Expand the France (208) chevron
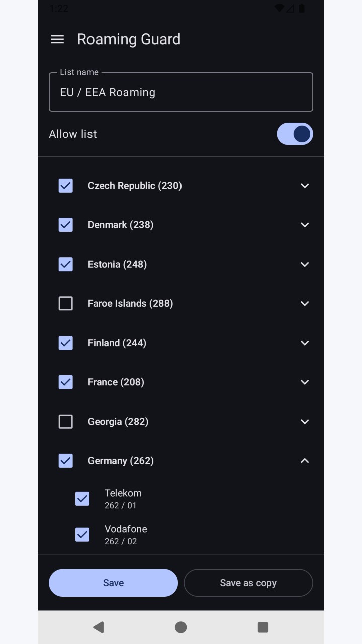This screenshot has width=362, height=644. (305, 382)
